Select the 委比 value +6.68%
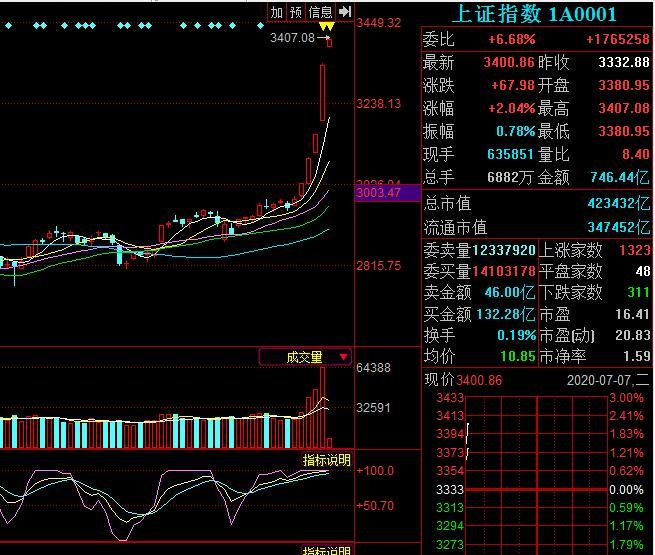 click(512, 40)
